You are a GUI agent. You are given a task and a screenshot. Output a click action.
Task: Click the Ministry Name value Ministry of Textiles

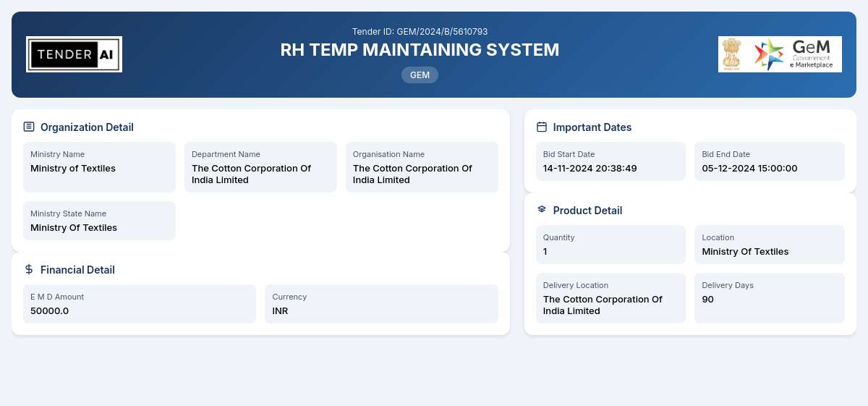[x=73, y=169]
